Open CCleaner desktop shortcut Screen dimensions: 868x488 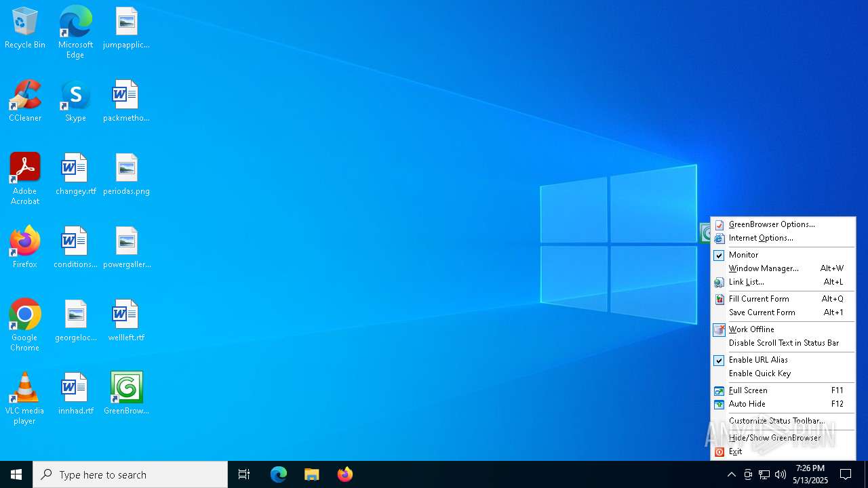pyautogui.click(x=25, y=101)
